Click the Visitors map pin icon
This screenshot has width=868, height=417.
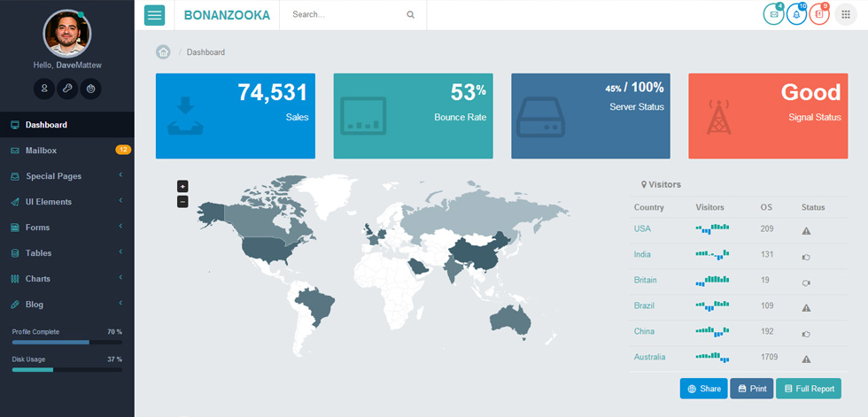(644, 184)
